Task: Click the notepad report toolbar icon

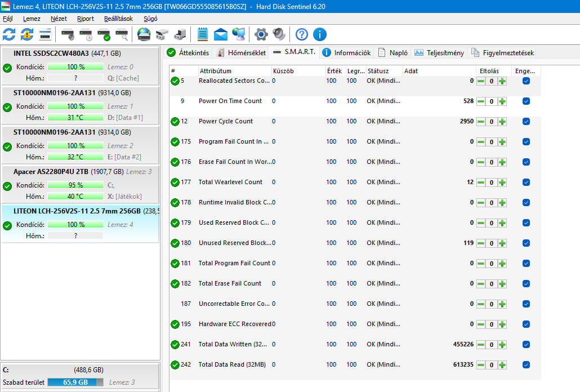Action: (x=203, y=35)
